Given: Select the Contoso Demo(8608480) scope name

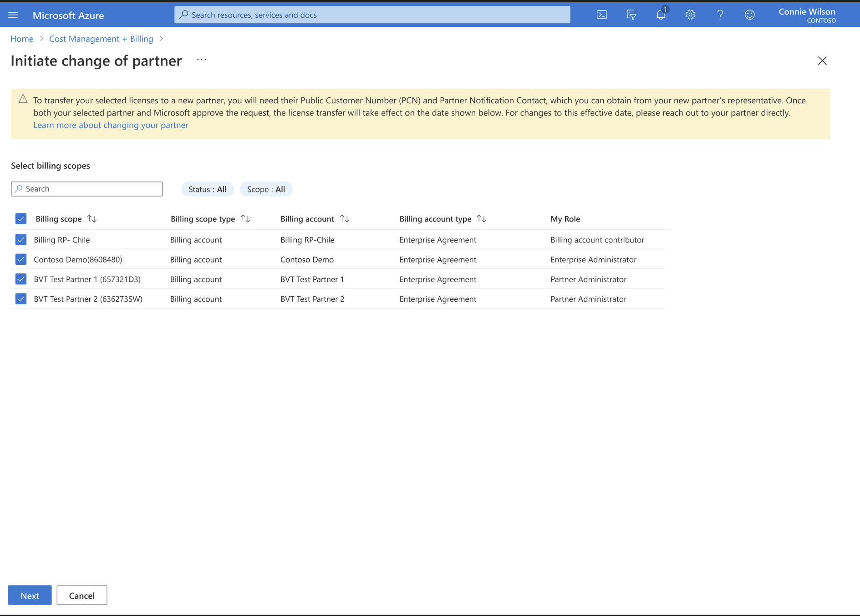Looking at the screenshot, I should pyautogui.click(x=78, y=259).
